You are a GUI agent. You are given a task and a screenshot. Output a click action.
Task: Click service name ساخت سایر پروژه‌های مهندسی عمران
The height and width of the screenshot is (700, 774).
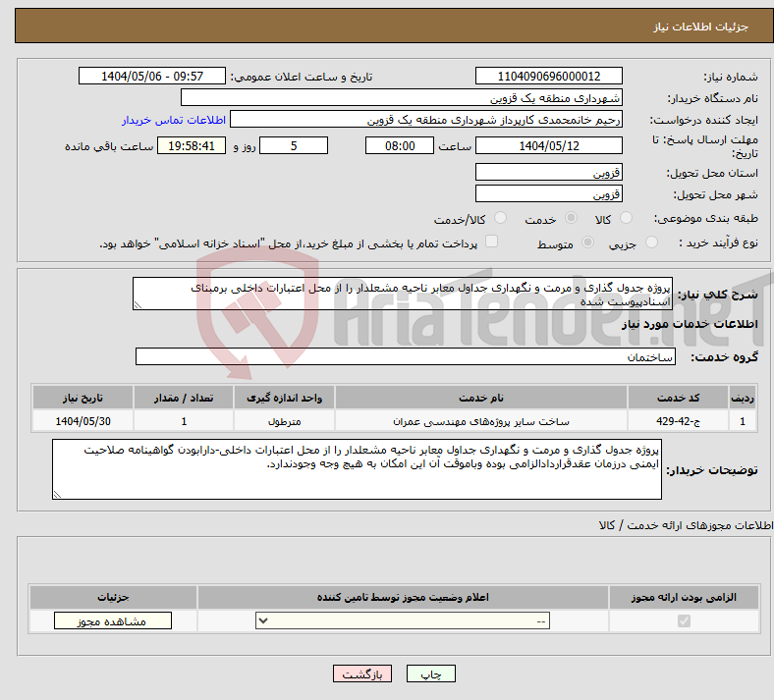click(x=481, y=421)
